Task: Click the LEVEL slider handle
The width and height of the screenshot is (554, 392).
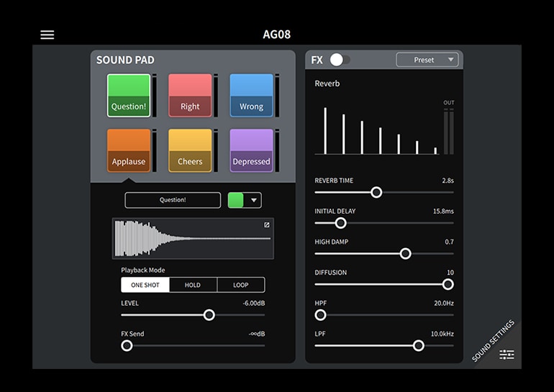Action: click(x=209, y=315)
